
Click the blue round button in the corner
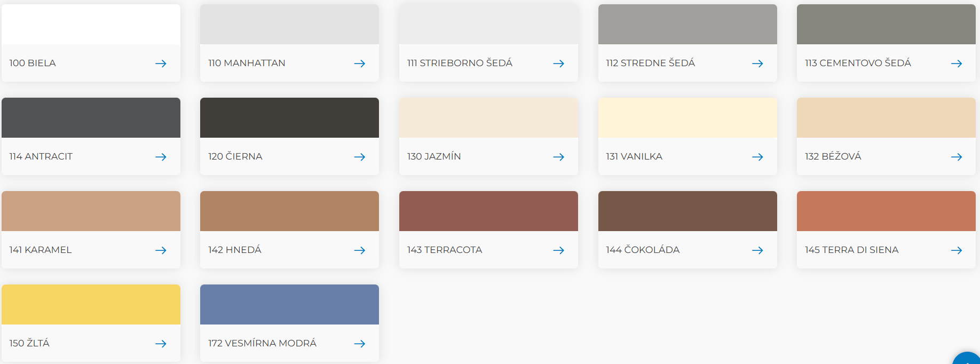click(x=968, y=359)
